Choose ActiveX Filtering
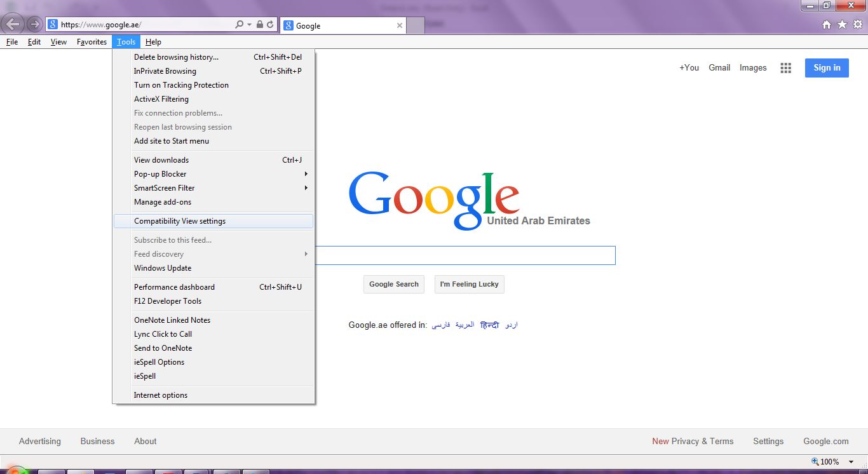The height and width of the screenshot is (474, 868). (214, 99)
